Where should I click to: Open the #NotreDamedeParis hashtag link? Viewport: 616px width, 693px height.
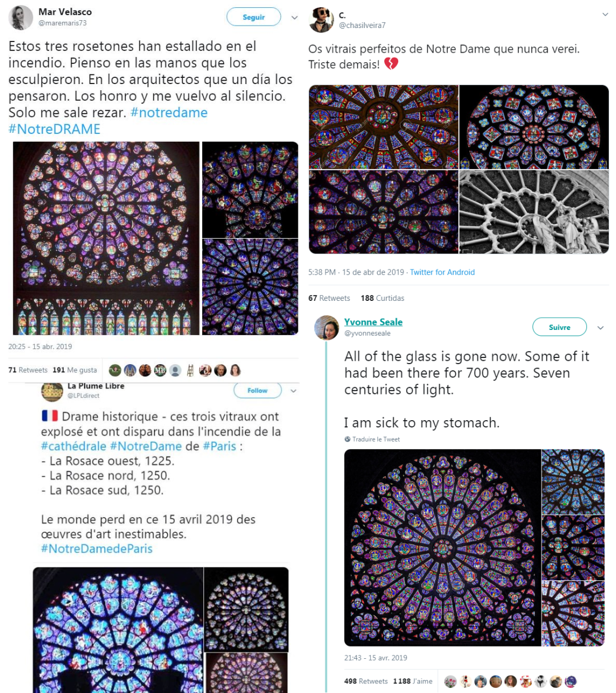(x=97, y=548)
